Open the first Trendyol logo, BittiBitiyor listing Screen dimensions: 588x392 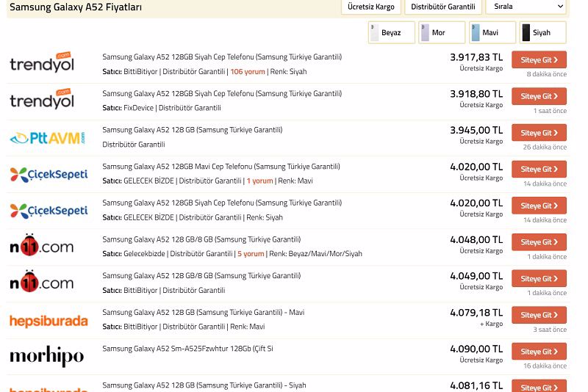click(x=42, y=62)
